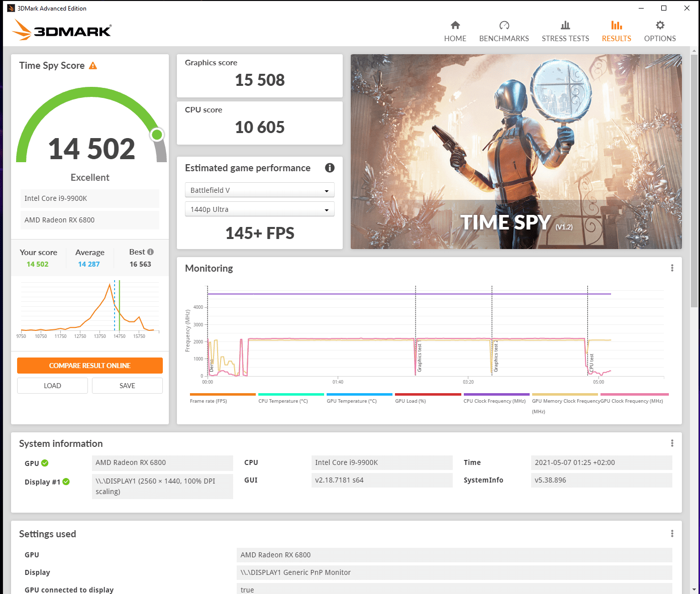This screenshot has height=594, width=700.
Task: Open the BENCHMARKS tab
Action: (504, 32)
